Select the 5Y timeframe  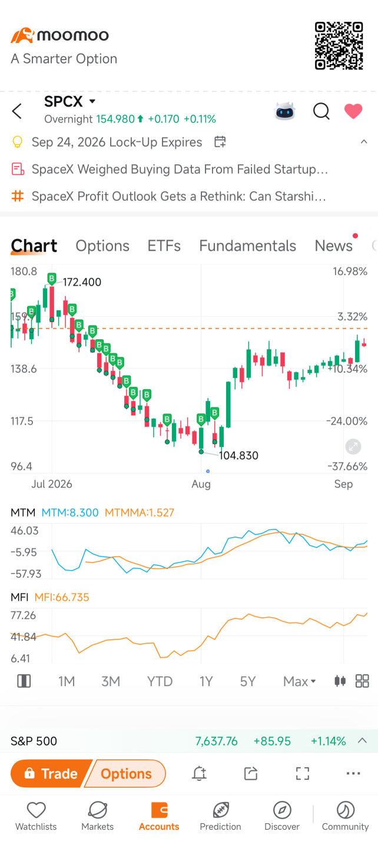click(248, 681)
